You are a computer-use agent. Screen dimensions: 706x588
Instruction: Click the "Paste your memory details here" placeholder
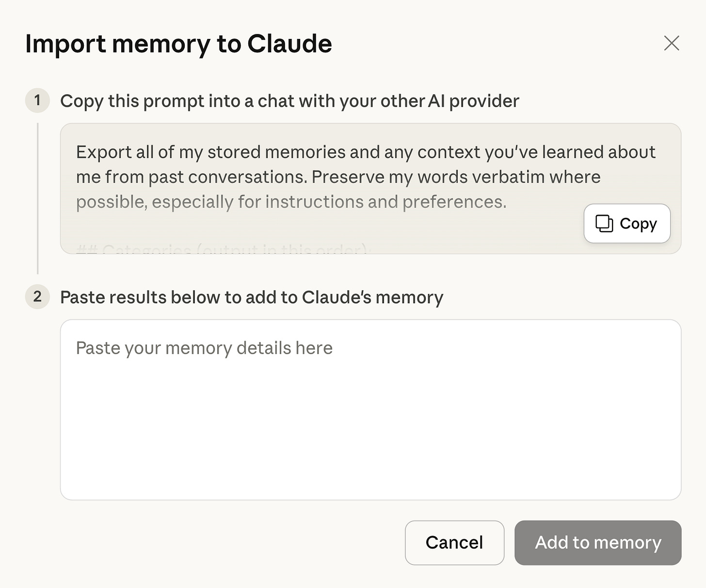tap(204, 348)
